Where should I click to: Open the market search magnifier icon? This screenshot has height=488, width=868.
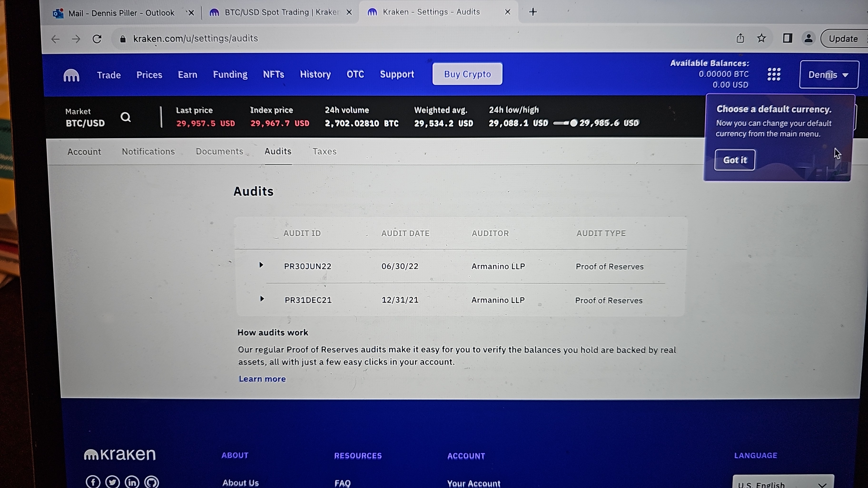click(x=126, y=117)
